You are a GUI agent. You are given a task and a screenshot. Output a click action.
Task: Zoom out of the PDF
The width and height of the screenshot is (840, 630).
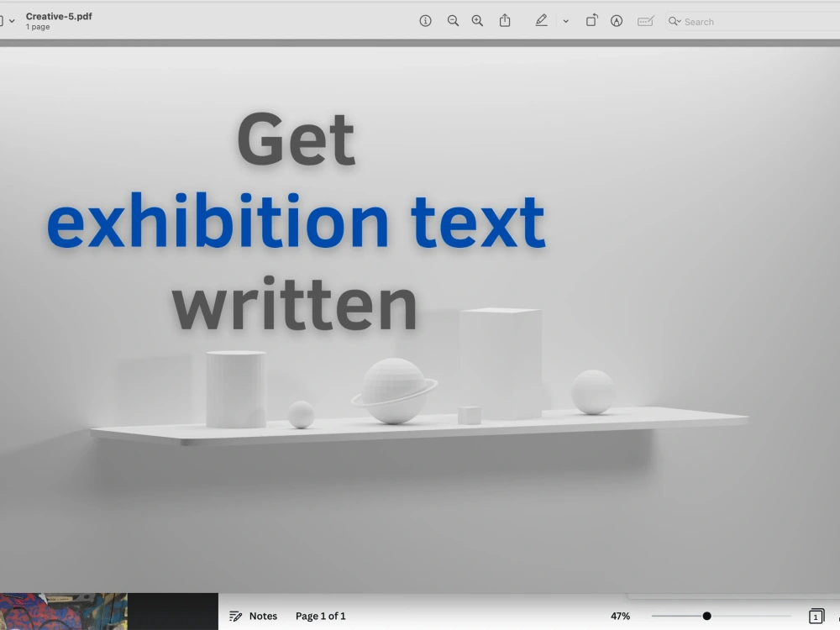[x=453, y=21]
